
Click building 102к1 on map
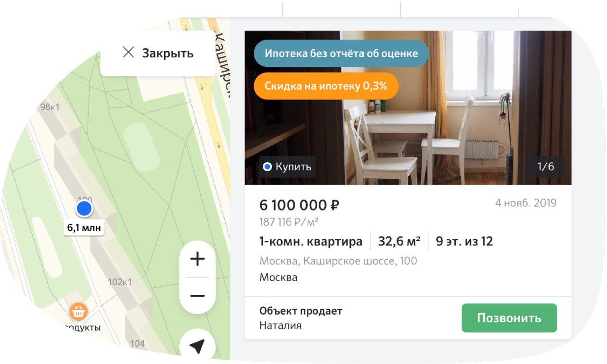120,282
